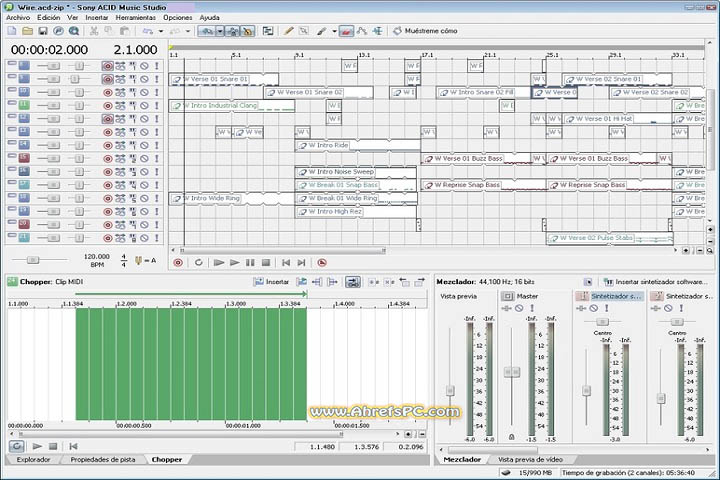Select the red Erase tool

click(x=347, y=31)
